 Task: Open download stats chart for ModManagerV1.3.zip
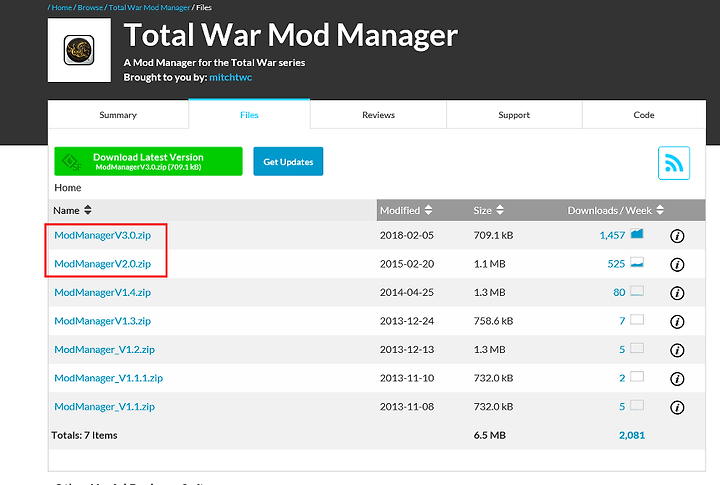coord(636,319)
